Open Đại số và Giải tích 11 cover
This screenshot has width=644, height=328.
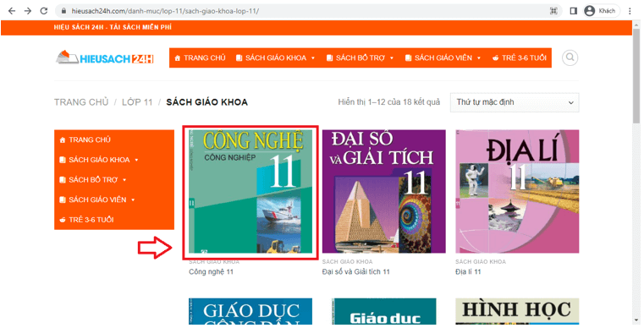(384, 192)
